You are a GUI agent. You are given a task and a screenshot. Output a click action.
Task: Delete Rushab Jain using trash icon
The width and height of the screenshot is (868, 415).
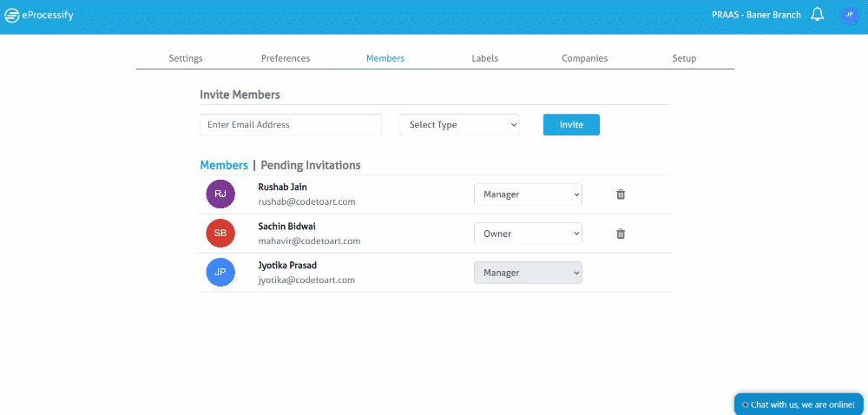pos(621,194)
